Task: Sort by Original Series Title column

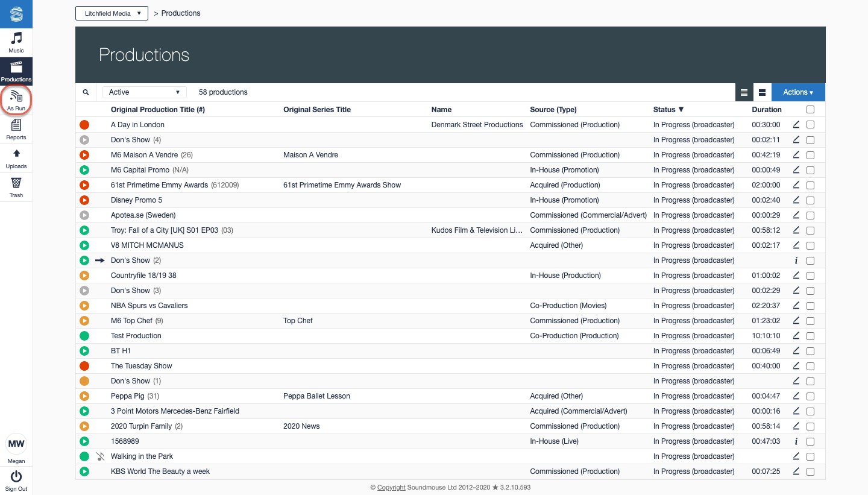Action: tap(317, 110)
